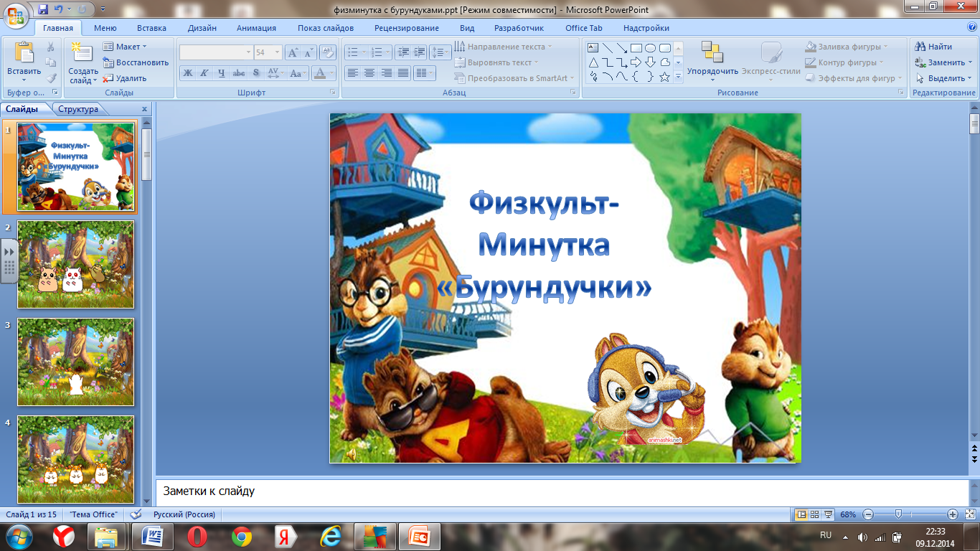980x551 pixels.
Task: Zoom in with the plus button
Action: [953, 514]
